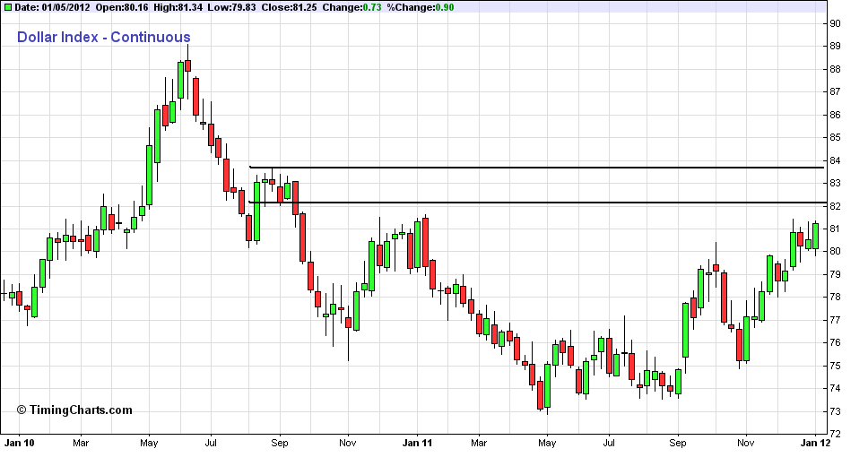This screenshot has height=466, width=868.
Task: Click the '%Change:0.90' value in header
Action: click(421, 7)
